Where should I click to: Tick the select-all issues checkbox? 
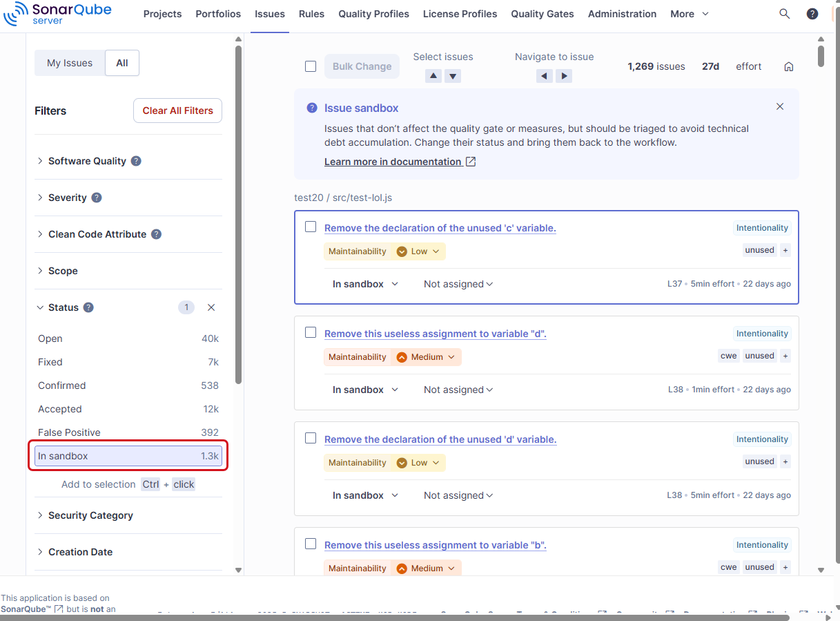(x=310, y=66)
